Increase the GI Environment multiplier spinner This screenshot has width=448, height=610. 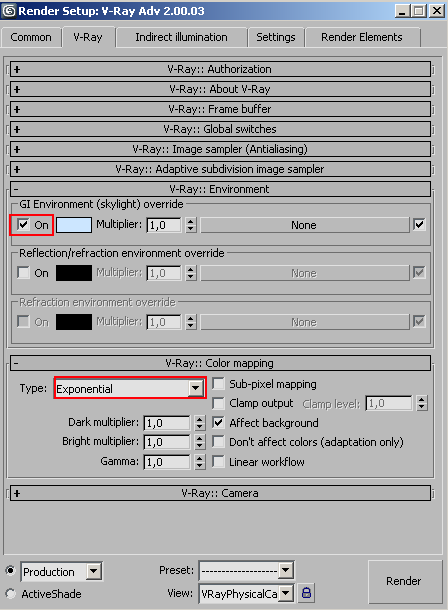[191, 221]
